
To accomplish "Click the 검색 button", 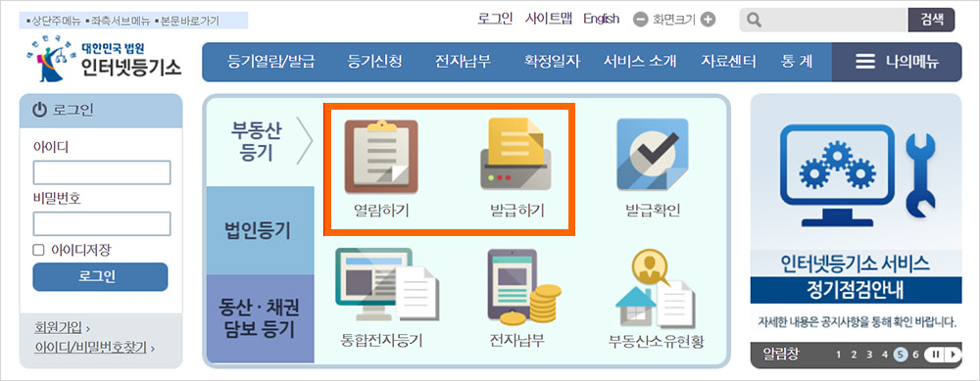I will coord(931,20).
